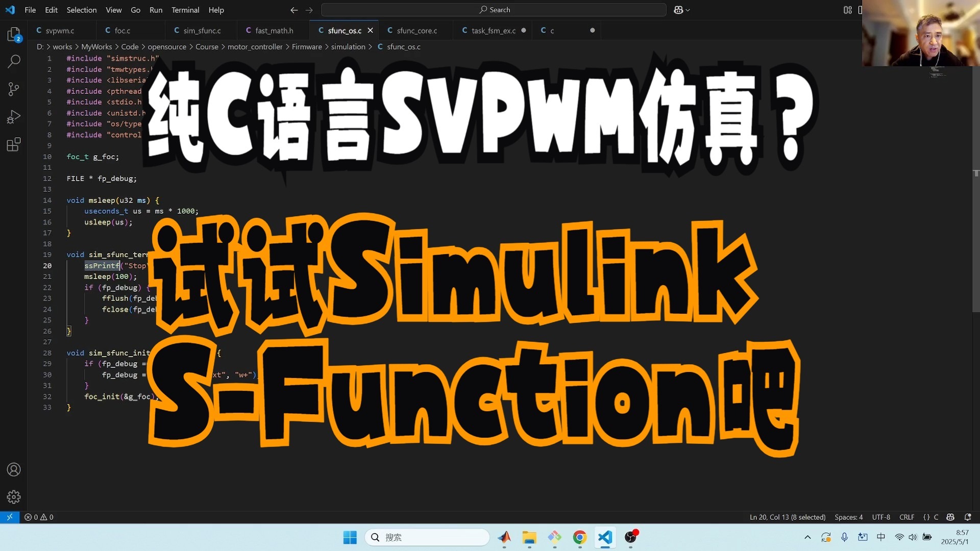
Task: Change line endings via CRLF
Action: (906, 517)
